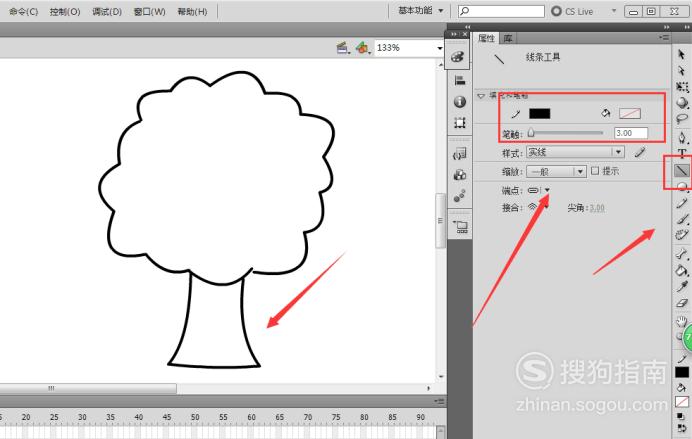
Task: Select the Pen tool
Action: pyautogui.click(x=682, y=138)
